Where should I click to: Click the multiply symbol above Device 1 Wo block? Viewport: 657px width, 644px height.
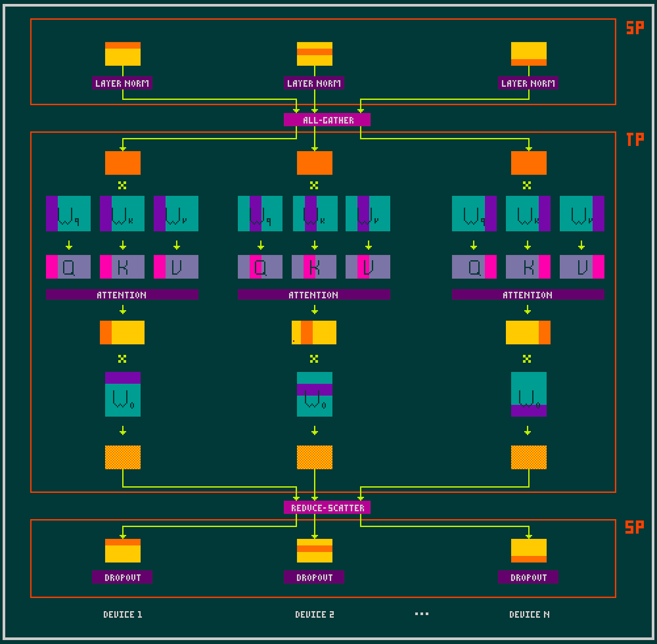122,359
